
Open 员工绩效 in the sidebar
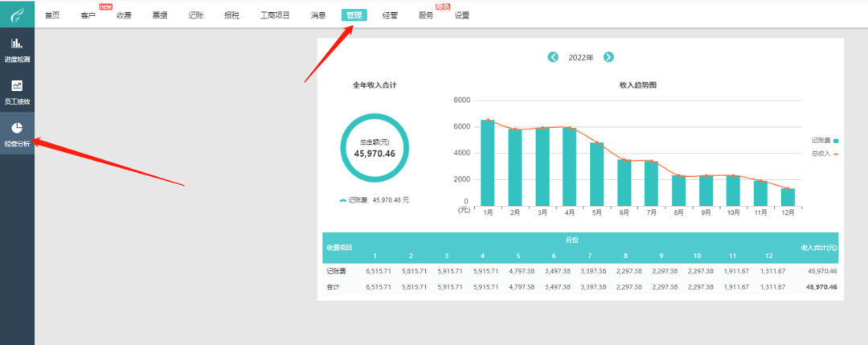pos(17,92)
